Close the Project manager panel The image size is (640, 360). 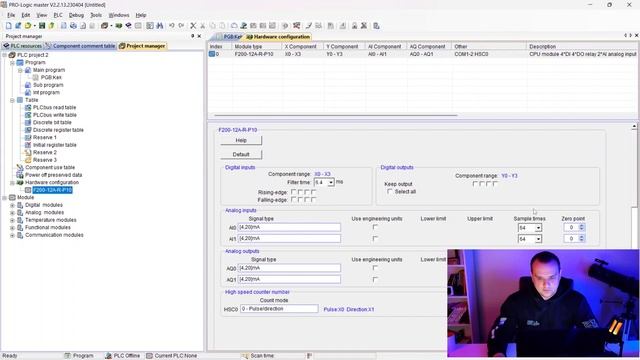[199, 36]
